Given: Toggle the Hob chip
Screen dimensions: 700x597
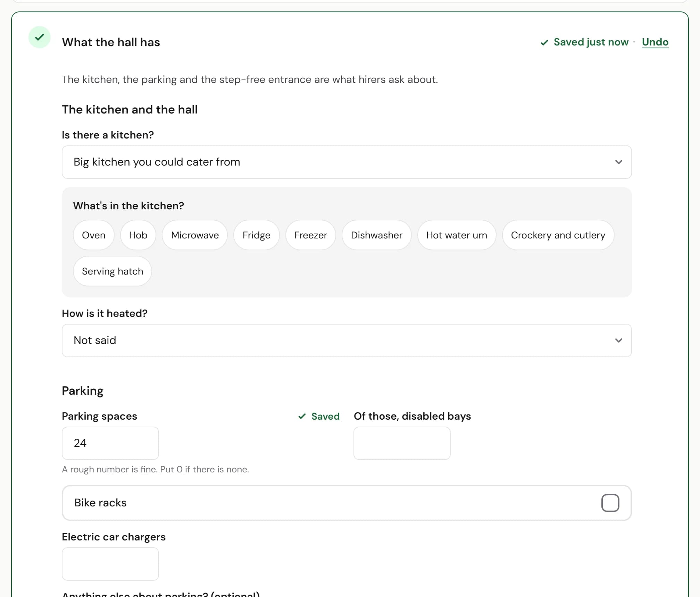Looking at the screenshot, I should click(138, 235).
